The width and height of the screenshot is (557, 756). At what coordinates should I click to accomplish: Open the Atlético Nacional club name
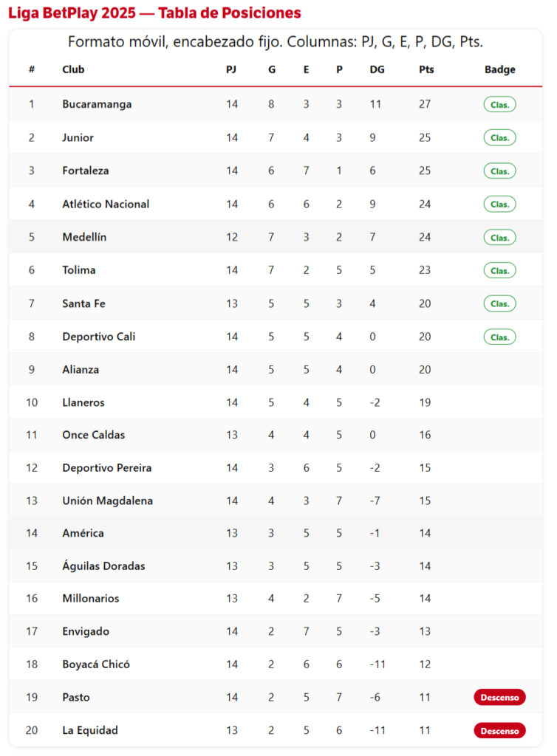tap(106, 204)
